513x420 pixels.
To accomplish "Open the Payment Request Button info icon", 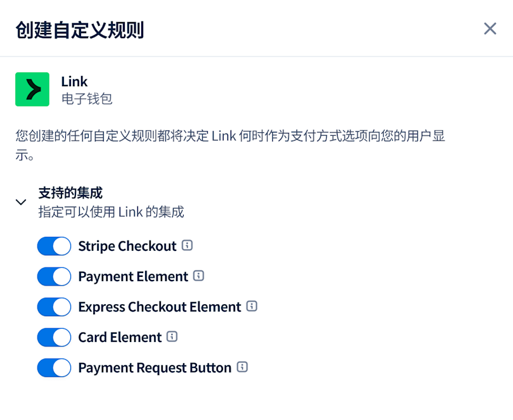I will coord(243,367).
